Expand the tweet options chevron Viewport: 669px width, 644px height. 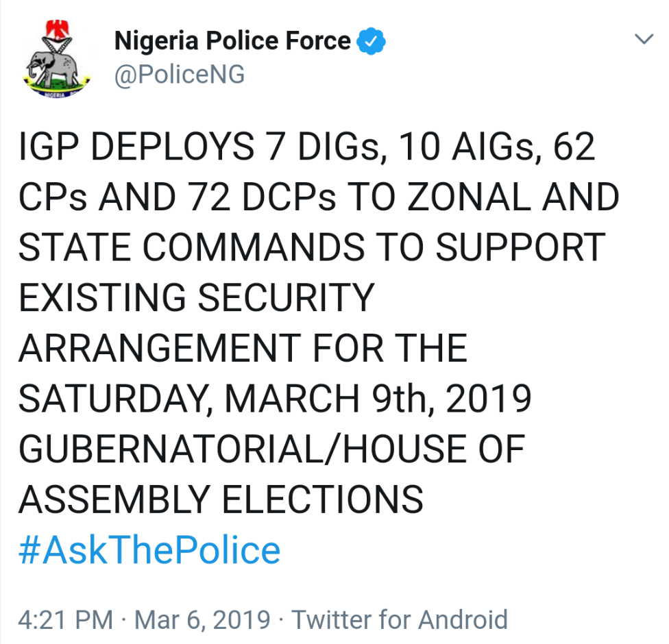click(644, 40)
